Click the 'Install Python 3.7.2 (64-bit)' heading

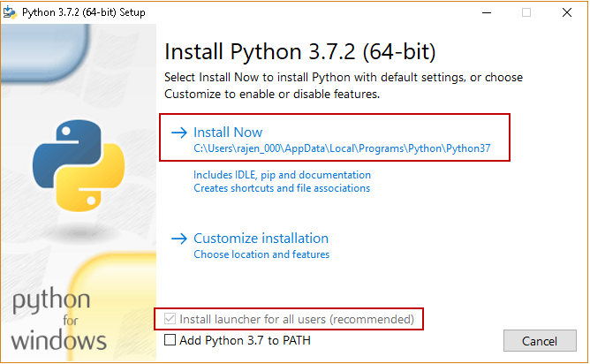point(300,50)
